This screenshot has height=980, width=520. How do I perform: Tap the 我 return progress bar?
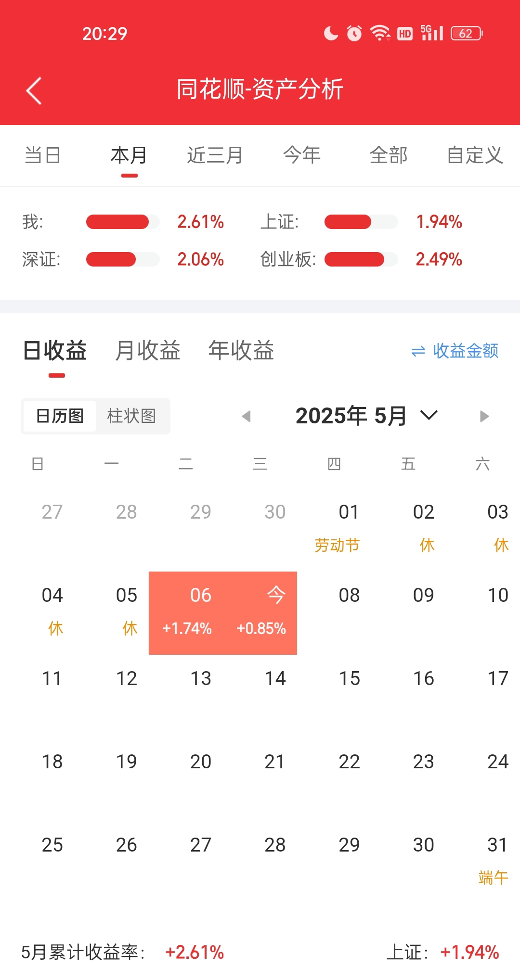click(123, 222)
